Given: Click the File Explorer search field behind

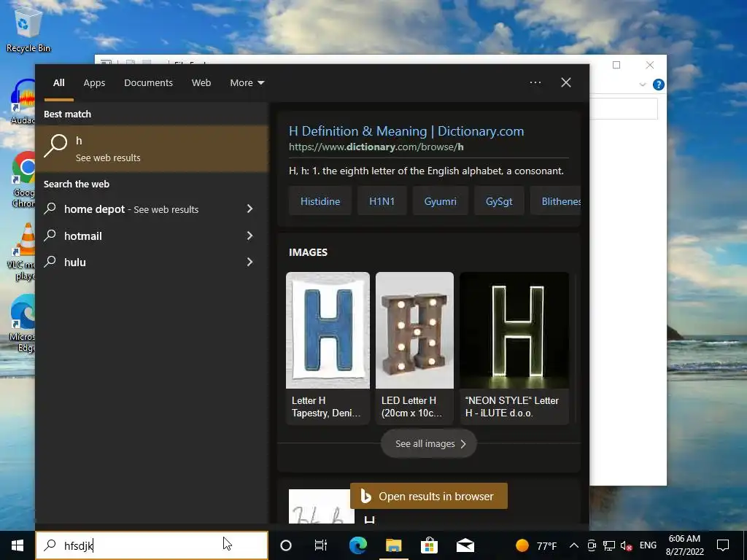Looking at the screenshot, I should (624, 109).
